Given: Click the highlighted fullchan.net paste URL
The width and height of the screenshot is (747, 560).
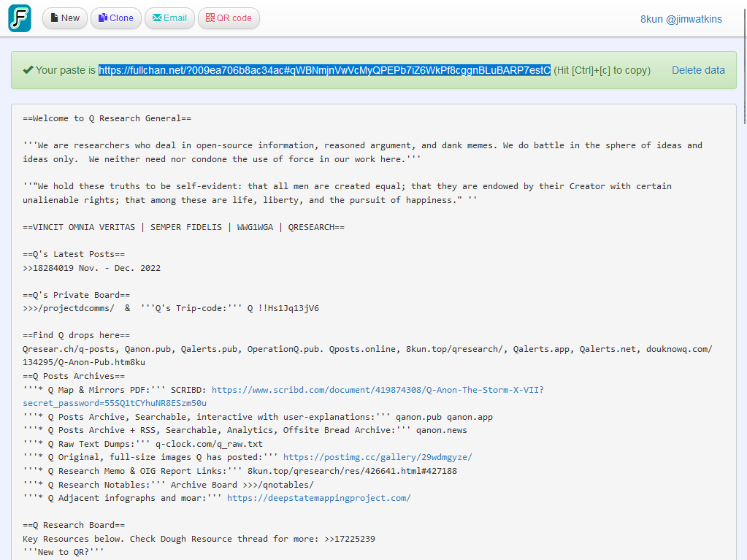Looking at the screenshot, I should point(324,71).
